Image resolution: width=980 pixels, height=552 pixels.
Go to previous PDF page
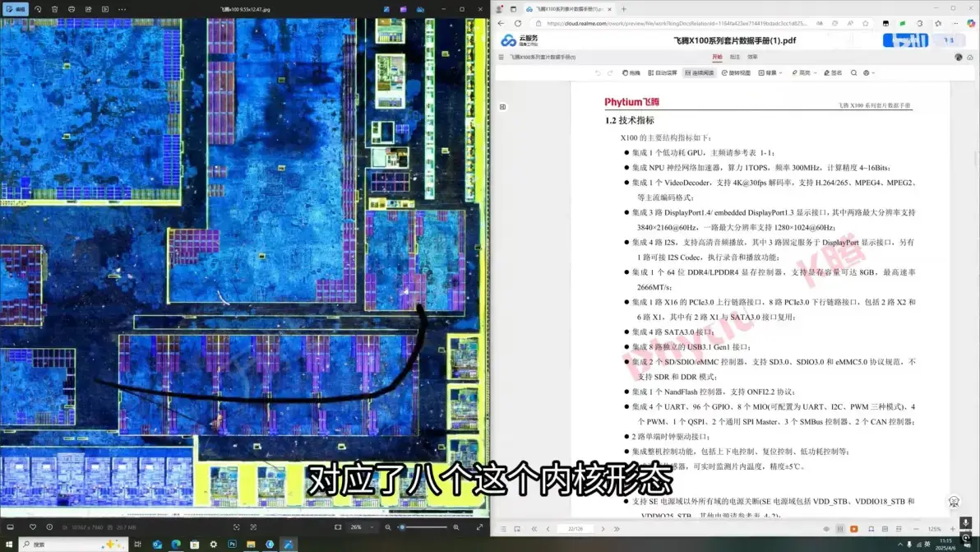[x=548, y=529]
